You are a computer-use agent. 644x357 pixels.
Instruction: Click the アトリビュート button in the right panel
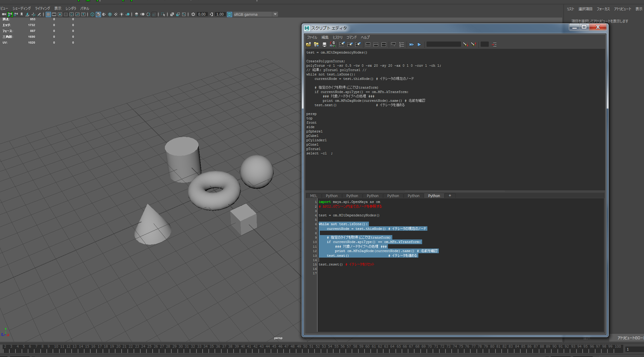(622, 9)
